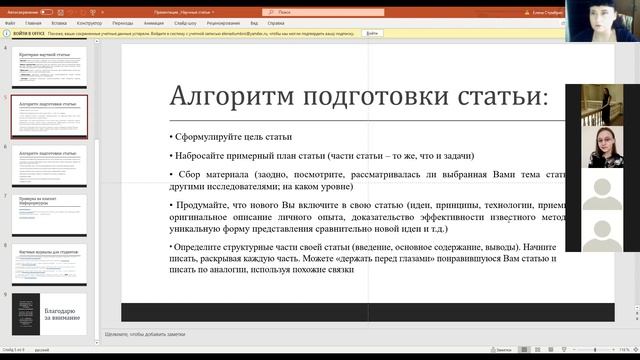Click the bullet starting with Продумайте, что нового

367,217
